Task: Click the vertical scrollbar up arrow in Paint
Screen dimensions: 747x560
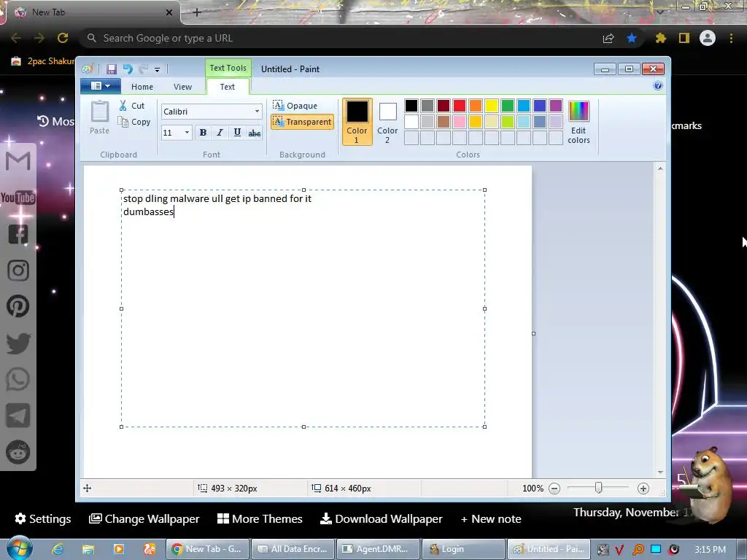Action: (660, 168)
